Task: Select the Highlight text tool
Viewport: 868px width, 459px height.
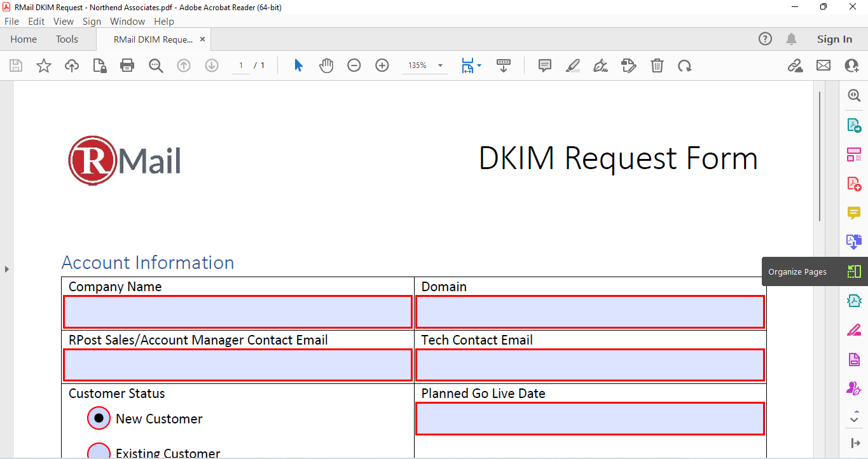Action: click(x=572, y=65)
